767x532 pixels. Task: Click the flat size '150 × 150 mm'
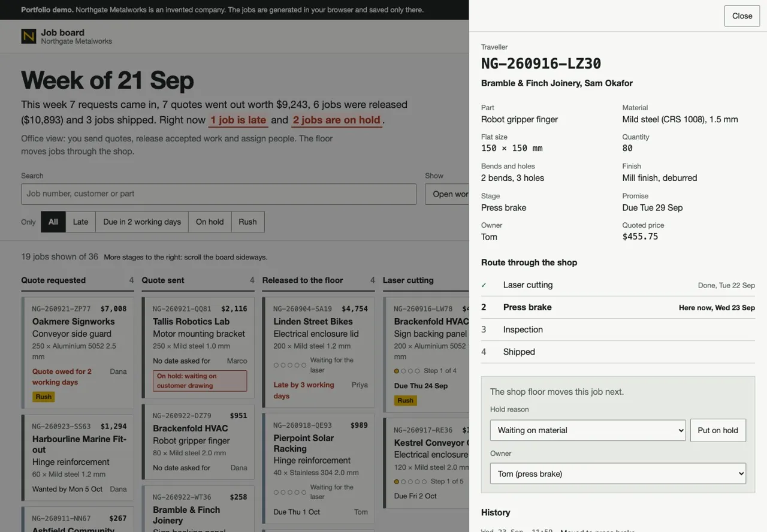click(512, 149)
